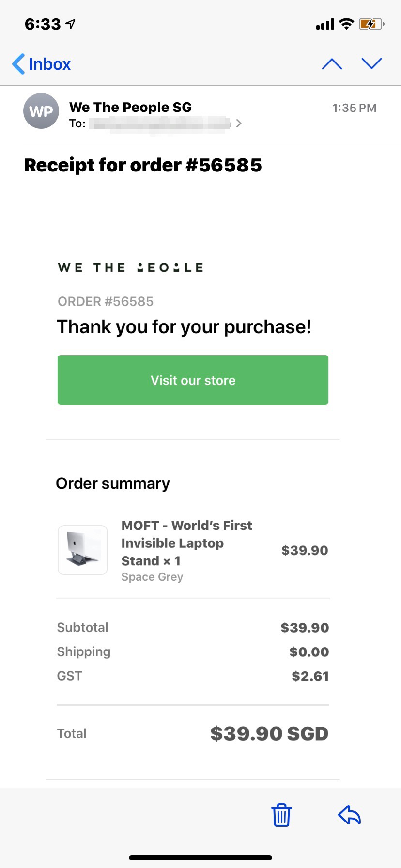This screenshot has width=401, height=868.
Task: Tap the Wi-Fi status icon
Action: [346, 24]
